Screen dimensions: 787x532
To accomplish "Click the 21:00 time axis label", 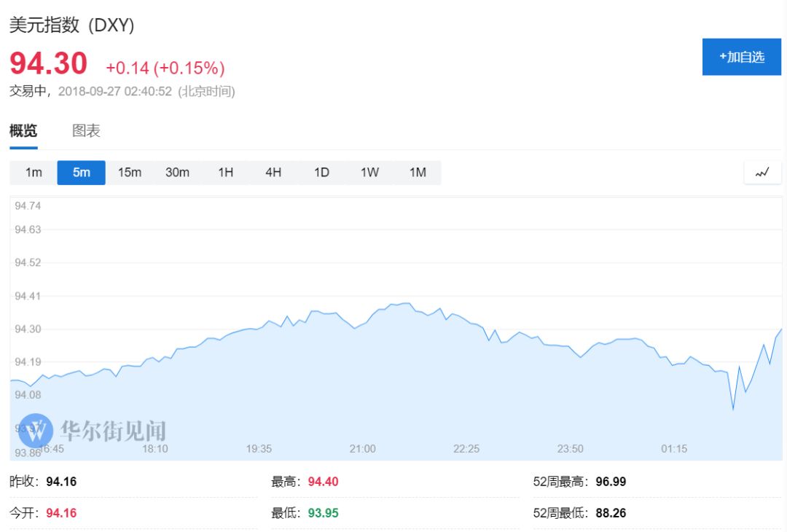I will point(362,449).
